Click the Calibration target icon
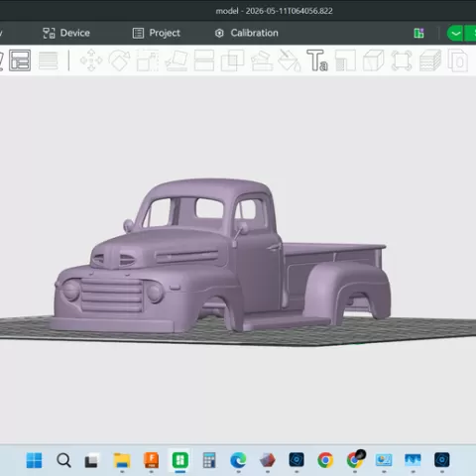Viewport: 476px width, 476px height. point(219,33)
